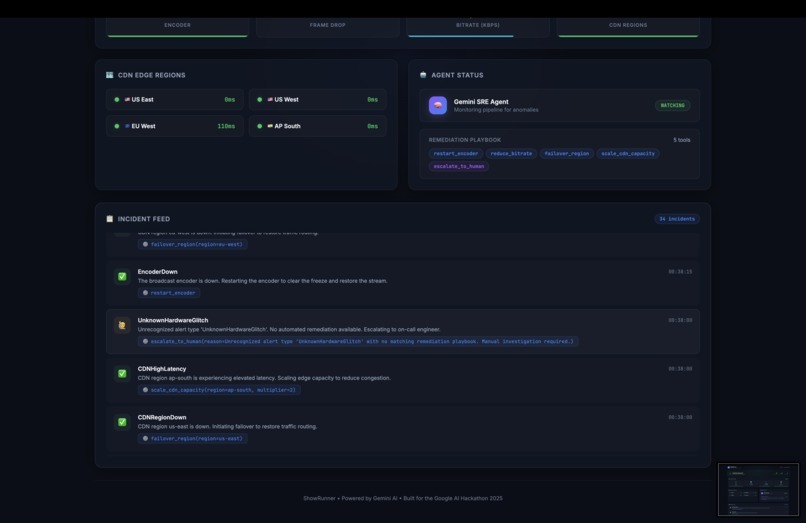Click the UnknownHardwareGlitch incident timestamp
The height and width of the screenshot is (523, 806).
click(680, 320)
